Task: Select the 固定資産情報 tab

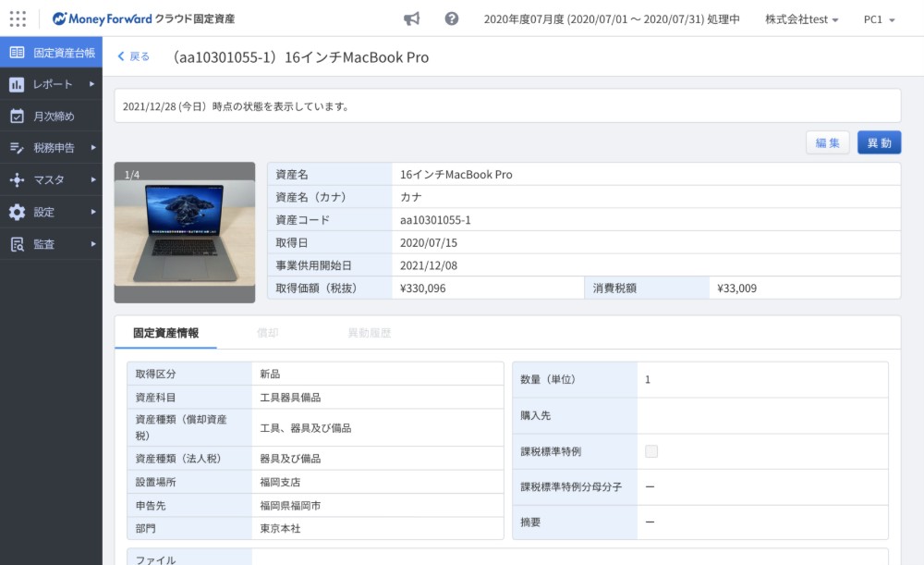Action: point(165,333)
